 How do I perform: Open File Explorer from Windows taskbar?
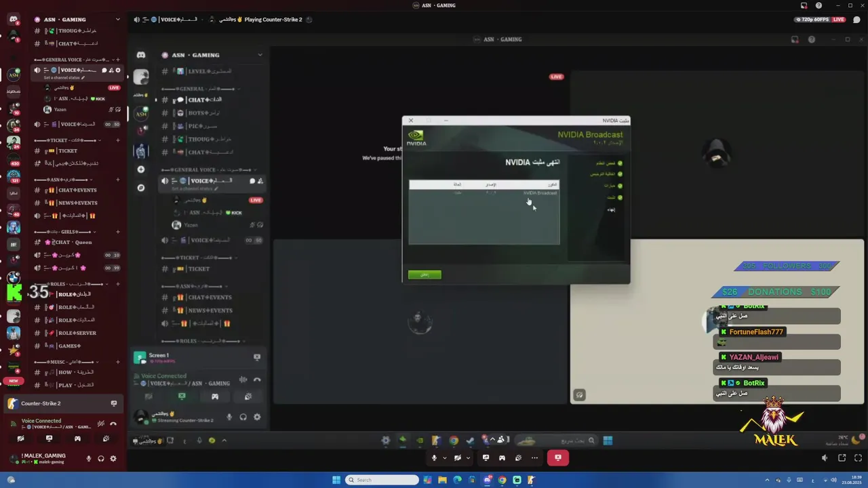pos(442,480)
